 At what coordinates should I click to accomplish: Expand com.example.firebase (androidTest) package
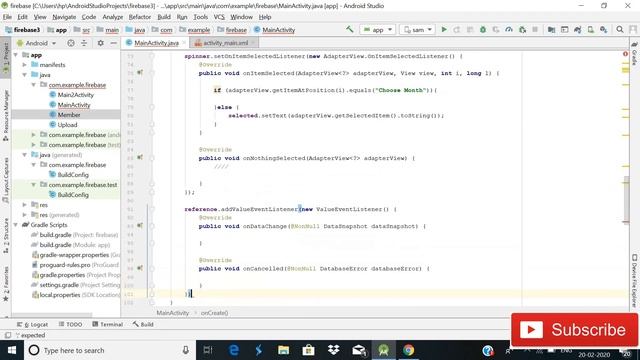(x=33, y=135)
